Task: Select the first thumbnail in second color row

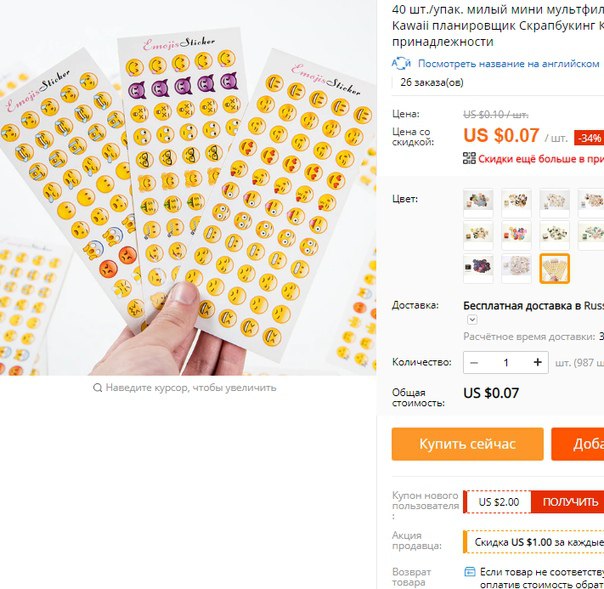Action: point(478,236)
